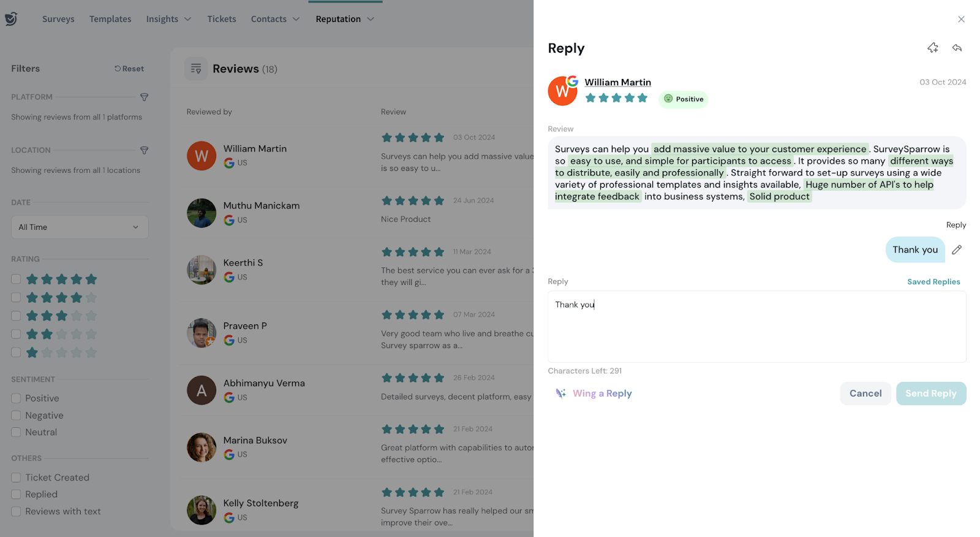Click the Location filter funnel icon
This screenshot has height=537, width=980.
pyautogui.click(x=145, y=150)
